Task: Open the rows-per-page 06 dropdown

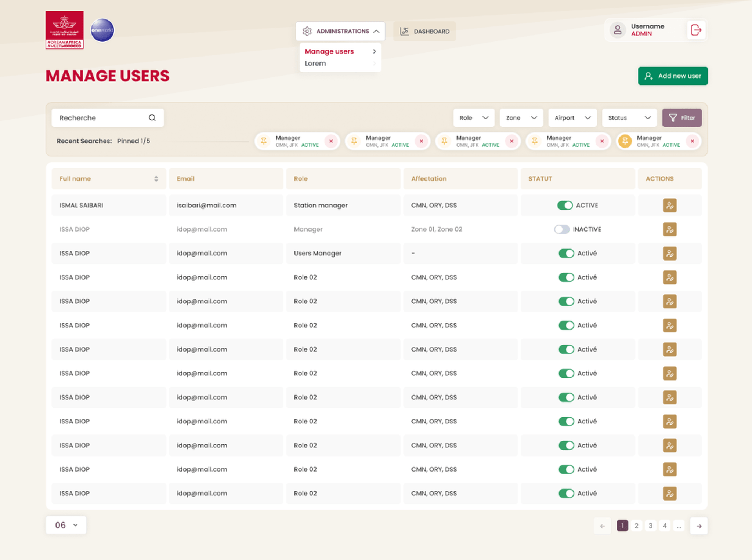Action: [66, 525]
